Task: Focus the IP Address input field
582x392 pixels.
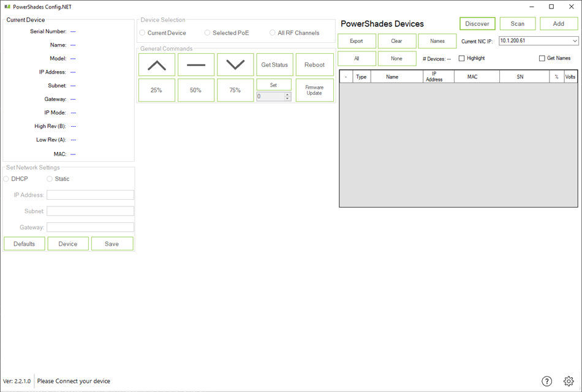Action: [90, 195]
